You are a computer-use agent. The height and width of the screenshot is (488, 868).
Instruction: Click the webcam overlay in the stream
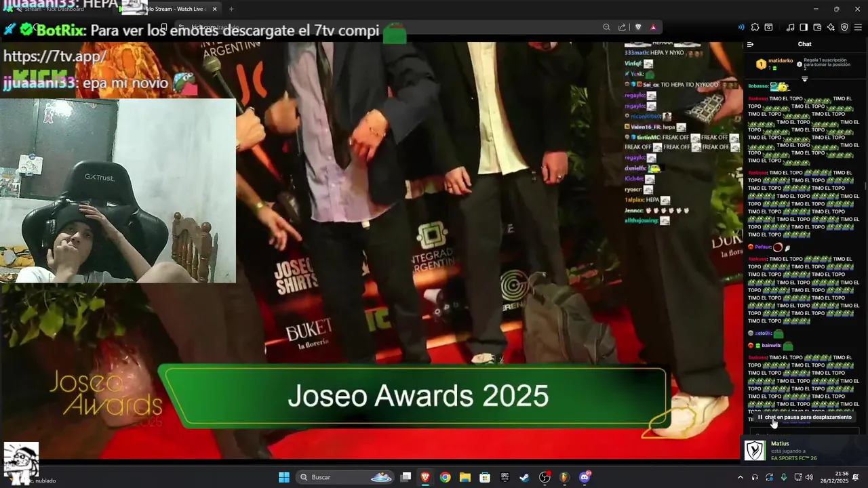[118, 190]
